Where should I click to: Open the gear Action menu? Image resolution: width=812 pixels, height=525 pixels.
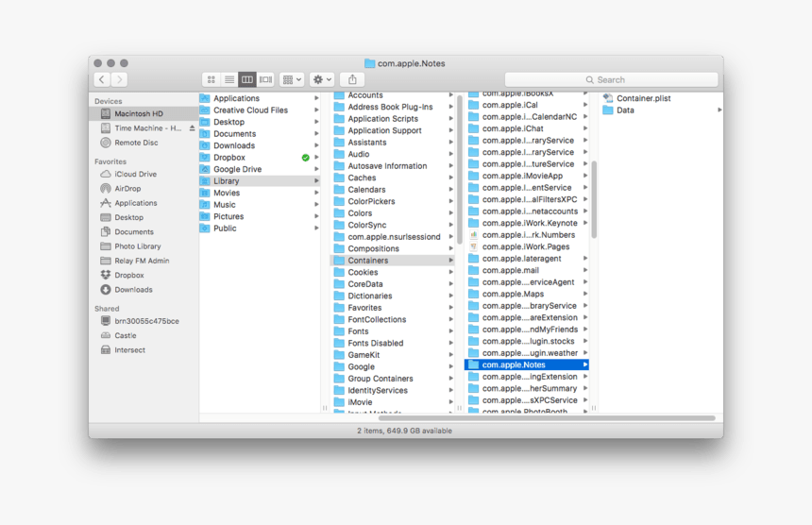point(322,79)
